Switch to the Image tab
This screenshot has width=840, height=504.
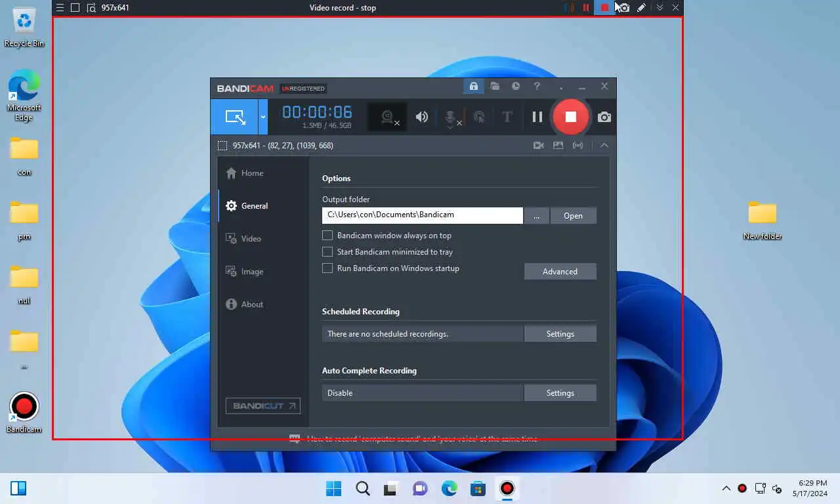point(264,272)
